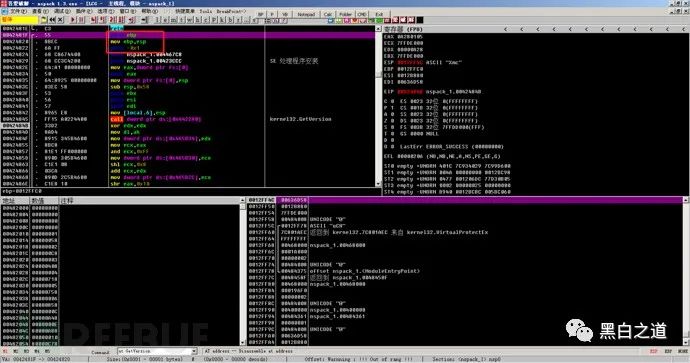Click inside the Command input field
Image resolution: width=690 pixels, height=363 pixels.
(154, 351)
